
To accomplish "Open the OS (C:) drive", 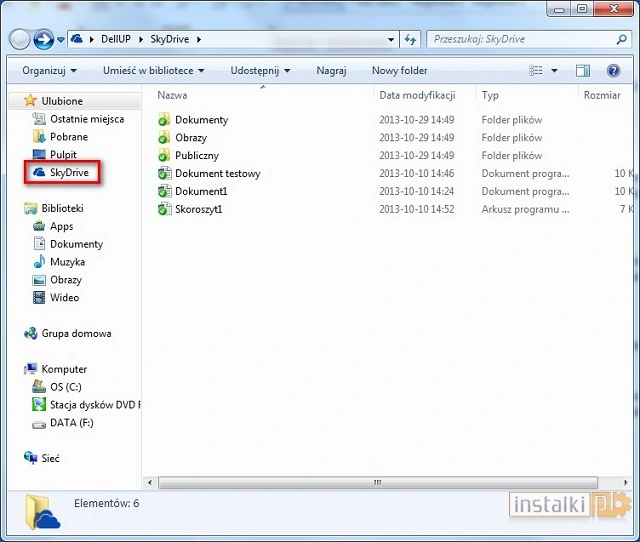I will pos(66,387).
